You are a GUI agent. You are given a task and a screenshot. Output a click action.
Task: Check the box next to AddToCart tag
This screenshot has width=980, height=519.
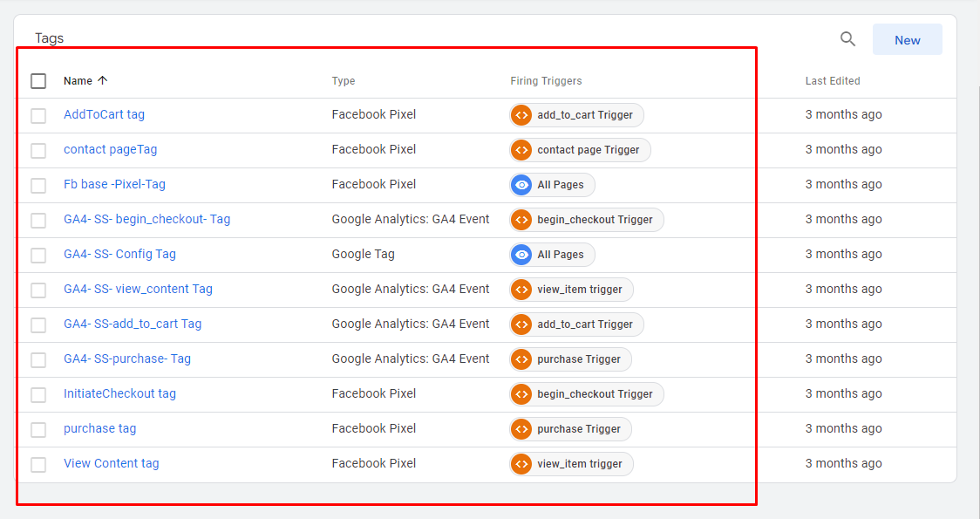pos(38,116)
